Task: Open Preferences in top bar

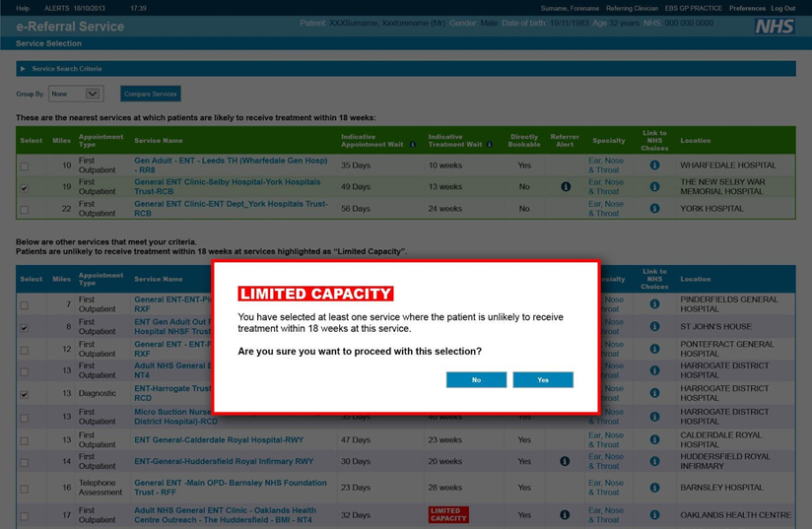Action: click(x=747, y=8)
